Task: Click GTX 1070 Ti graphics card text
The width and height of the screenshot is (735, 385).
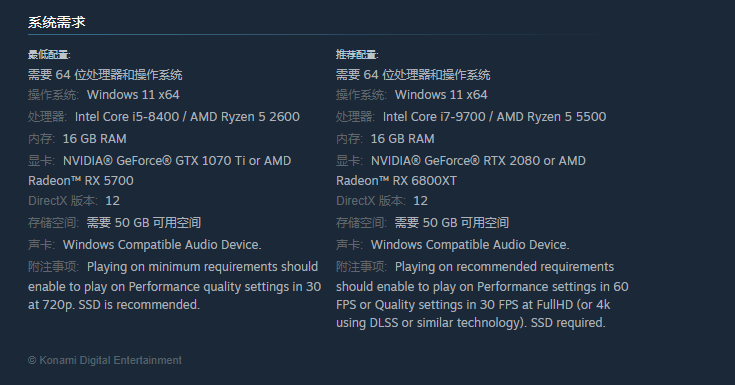Action: coord(210,161)
